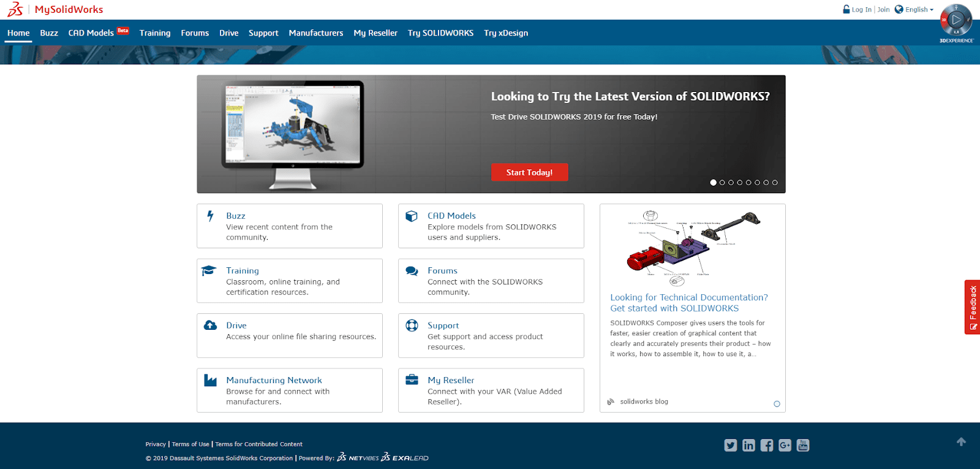Click the monitor image in banner
Screen dimensions: 980x469
293,135
